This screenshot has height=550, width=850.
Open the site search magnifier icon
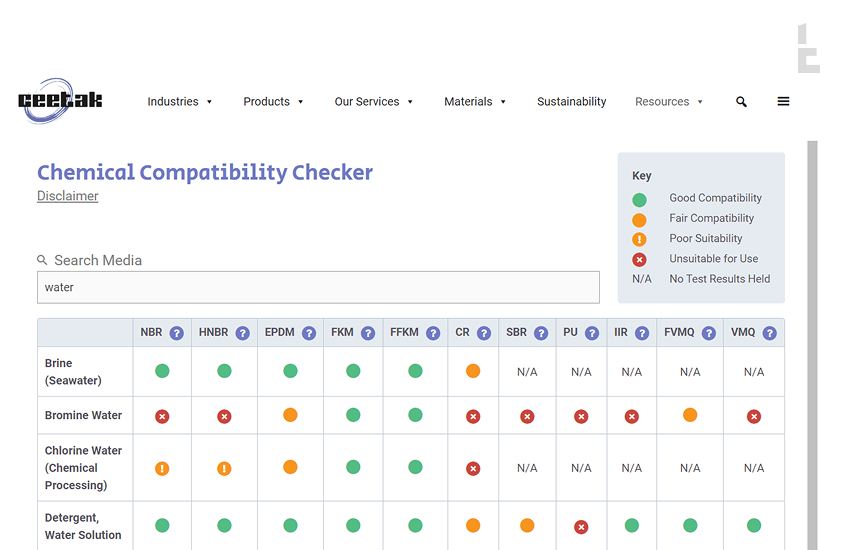[741, 102]
